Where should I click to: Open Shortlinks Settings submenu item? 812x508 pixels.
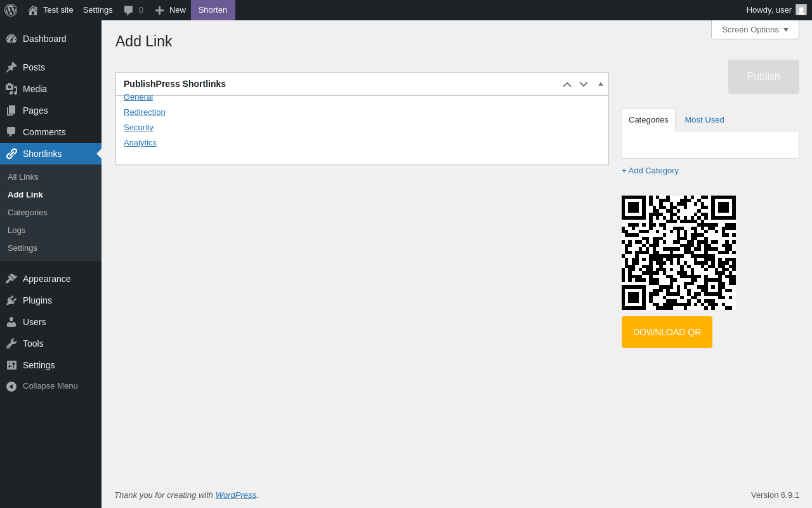(51, 248)
